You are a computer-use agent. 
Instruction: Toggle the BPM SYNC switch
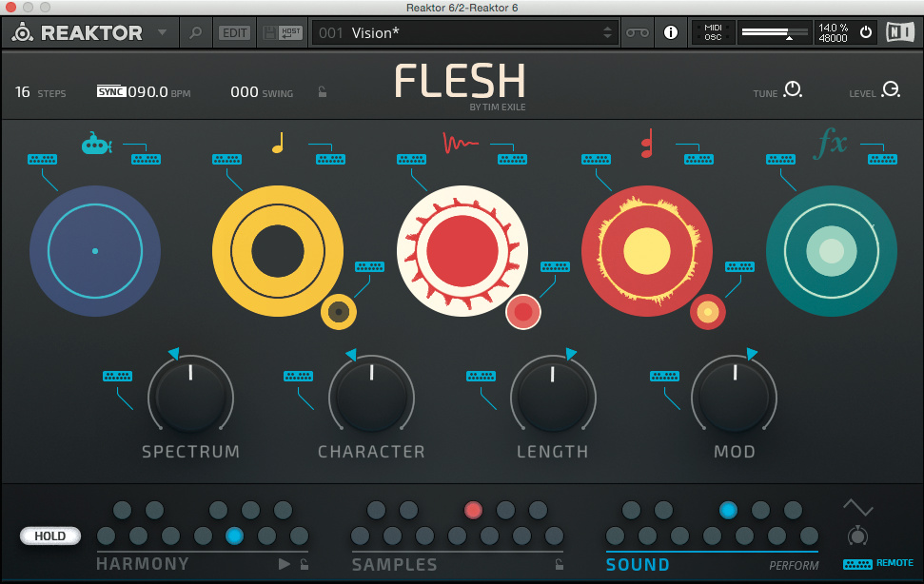(110, 92)
